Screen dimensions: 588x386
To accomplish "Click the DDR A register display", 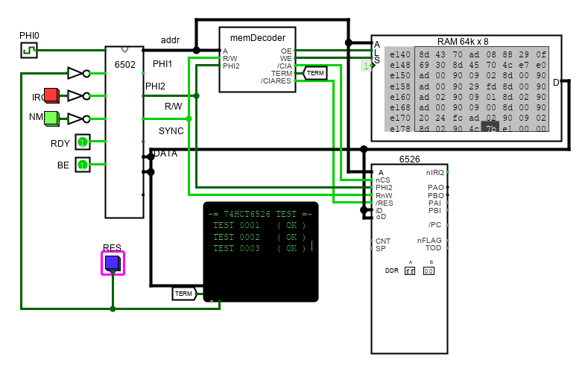I will [x=410, y=271].
